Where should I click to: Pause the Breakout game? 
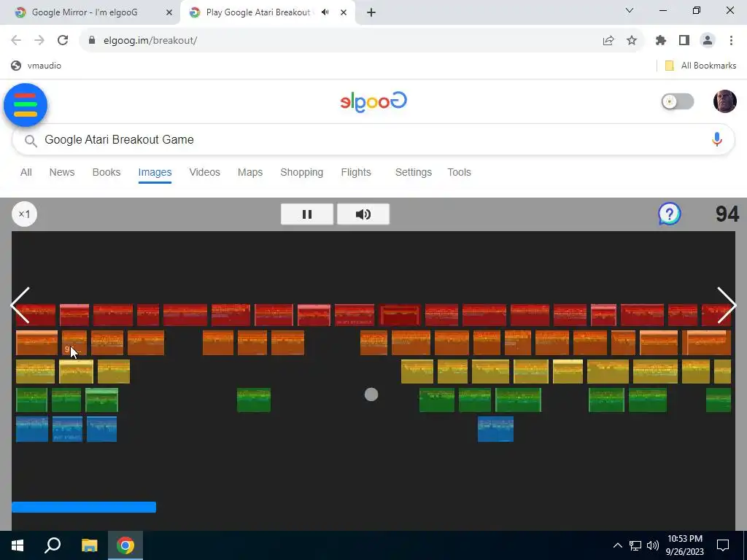pos(307,214)
